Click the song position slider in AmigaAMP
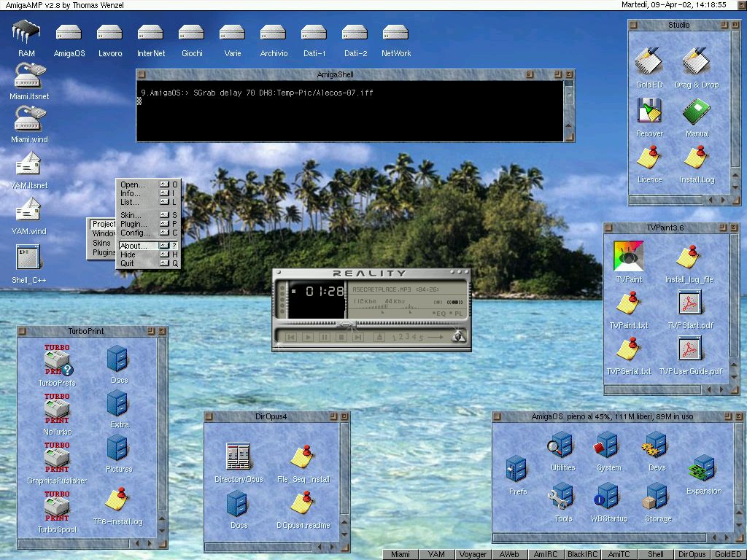This screenshot has height=560, width=747. pyautogui.click(x=347, y=324)
